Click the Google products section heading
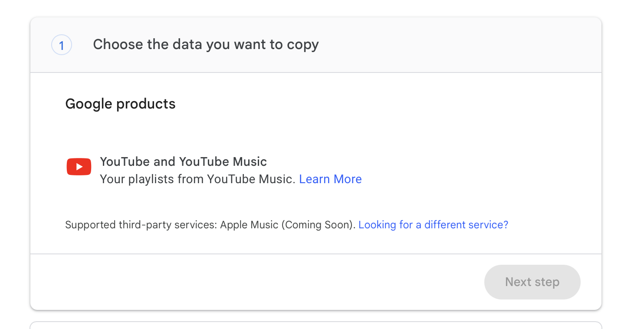The height and width of the screenshot is (329, 644). pyautogui.click(x=120, y=104)
